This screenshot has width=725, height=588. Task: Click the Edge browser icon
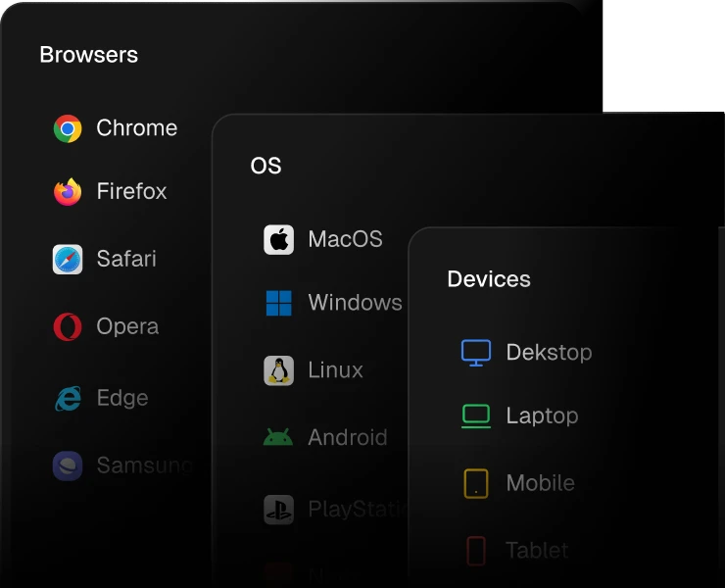point(69,399)
